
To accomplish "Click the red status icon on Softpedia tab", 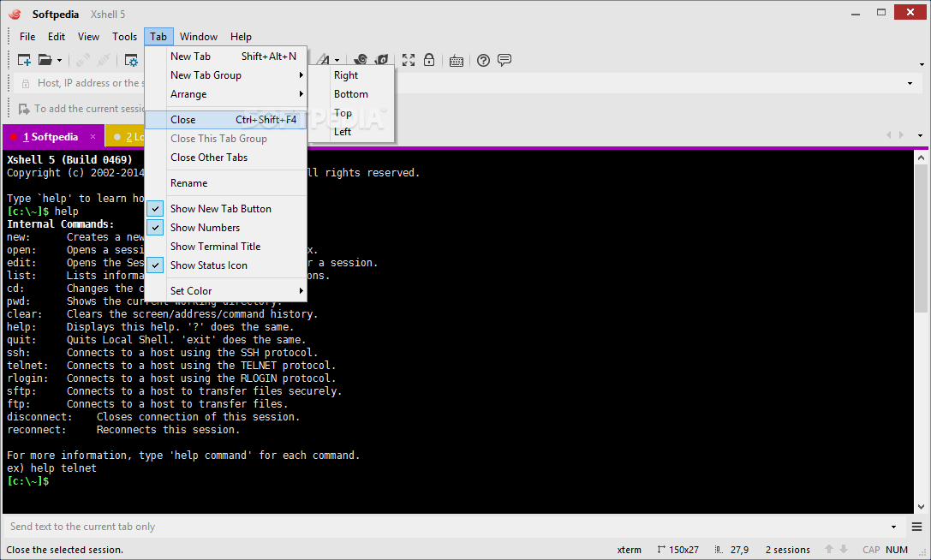I will [x=14, y=137].
